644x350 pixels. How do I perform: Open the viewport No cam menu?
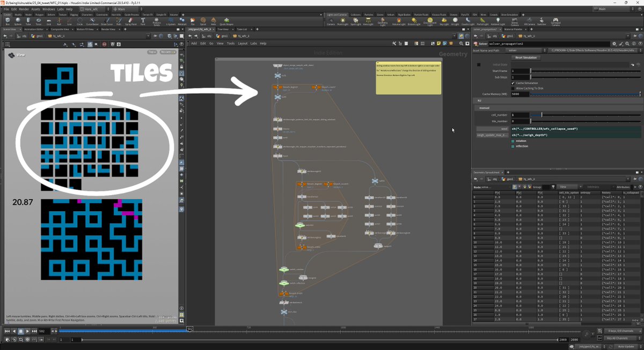(167, 52)
